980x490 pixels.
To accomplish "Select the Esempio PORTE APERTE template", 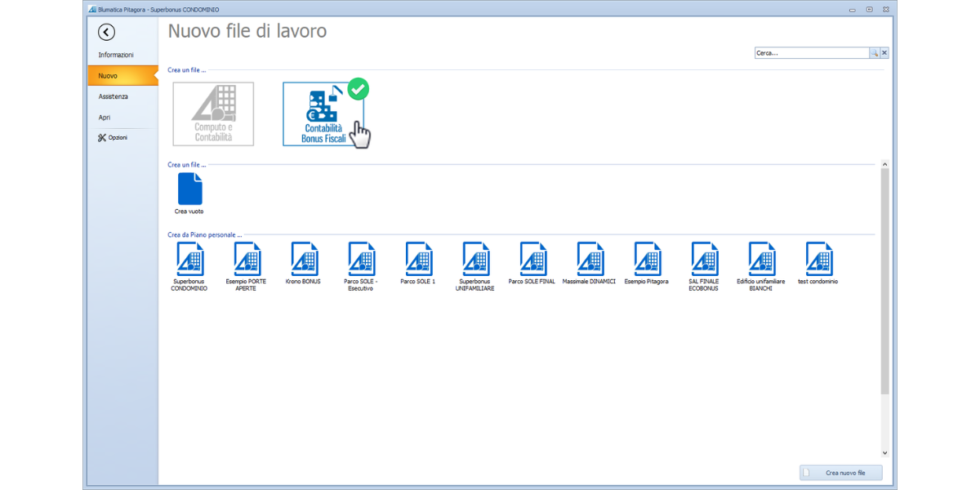I will (246, 266).
